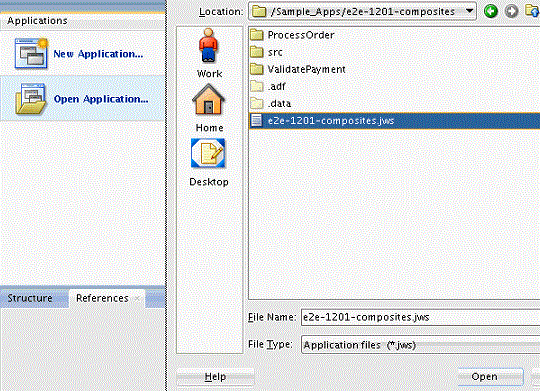Click the Open Application folder icon
The width and height of the screenshot is (540, 391).
31,99
